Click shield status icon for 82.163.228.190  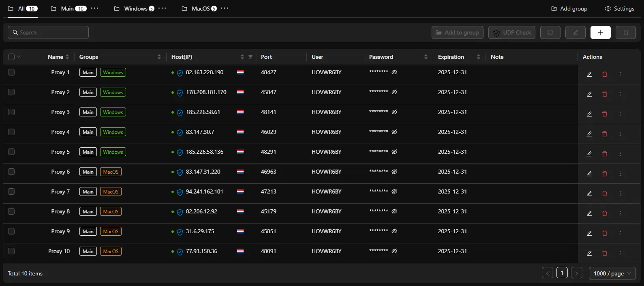pos(180,73)
